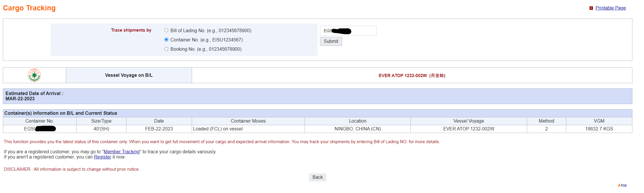Focus the tracking number input field
Screen dimensions: 644x193
point(348,31)
